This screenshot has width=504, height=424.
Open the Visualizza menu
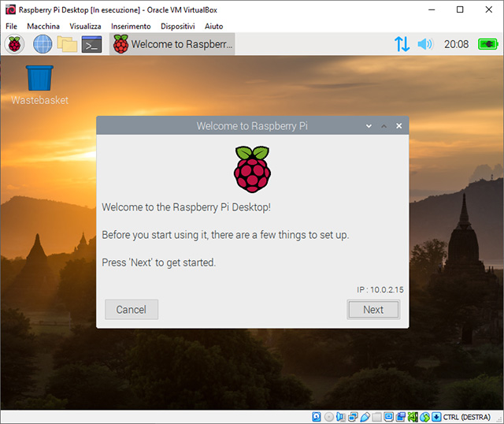click(85, 26)
